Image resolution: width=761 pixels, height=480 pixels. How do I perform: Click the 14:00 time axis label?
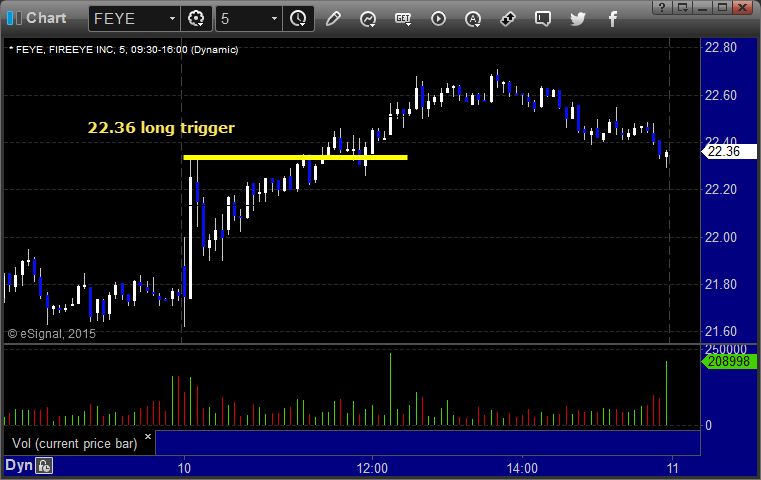click(x=522, y=468)
